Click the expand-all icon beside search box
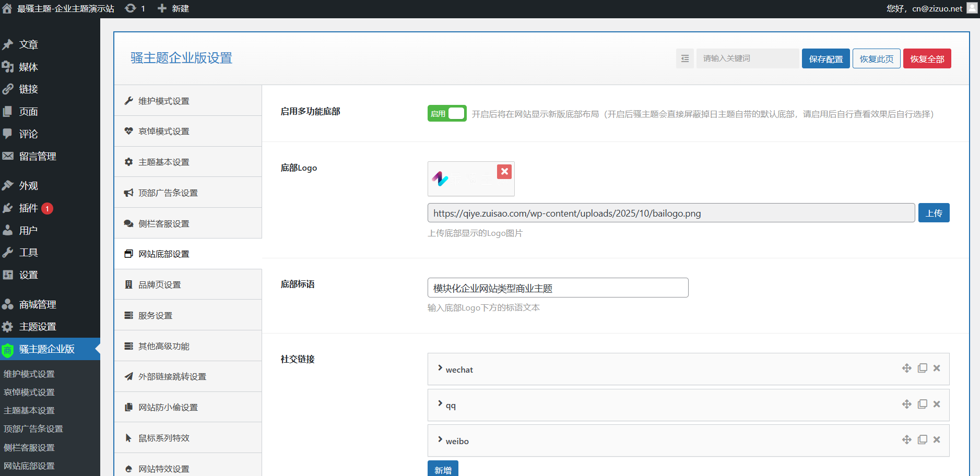This screenshot has height=476, width=980. [x=685, y=58]
